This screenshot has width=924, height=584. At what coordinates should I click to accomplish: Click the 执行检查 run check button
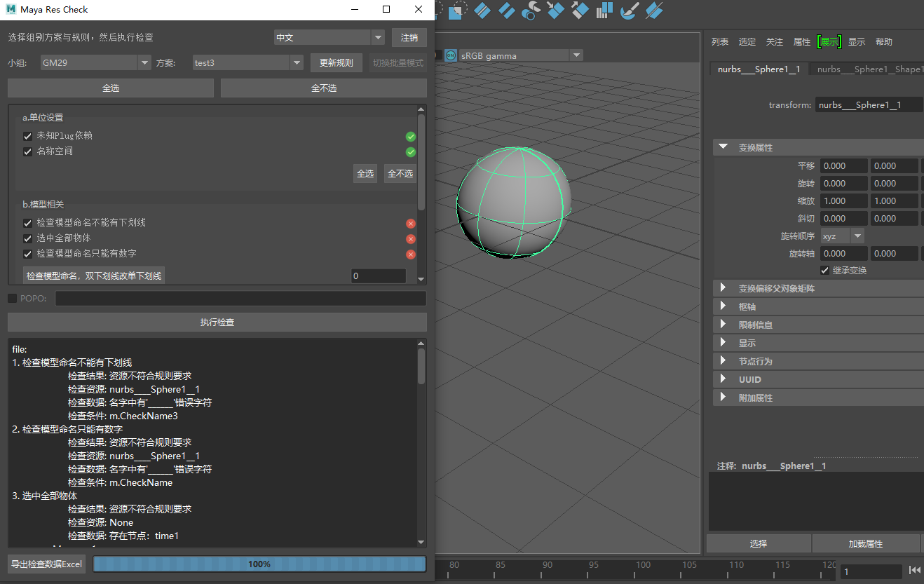(217, 322)
